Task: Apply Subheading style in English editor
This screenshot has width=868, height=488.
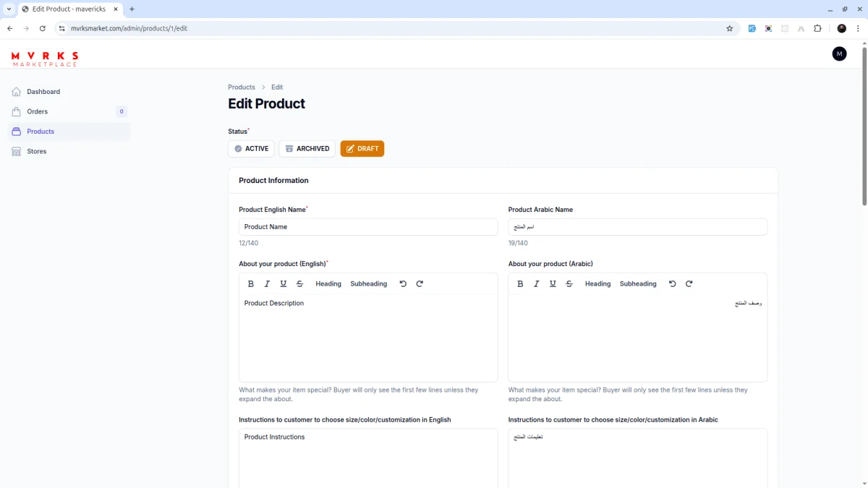Action: pyautogui.click(x=369, y=284)
